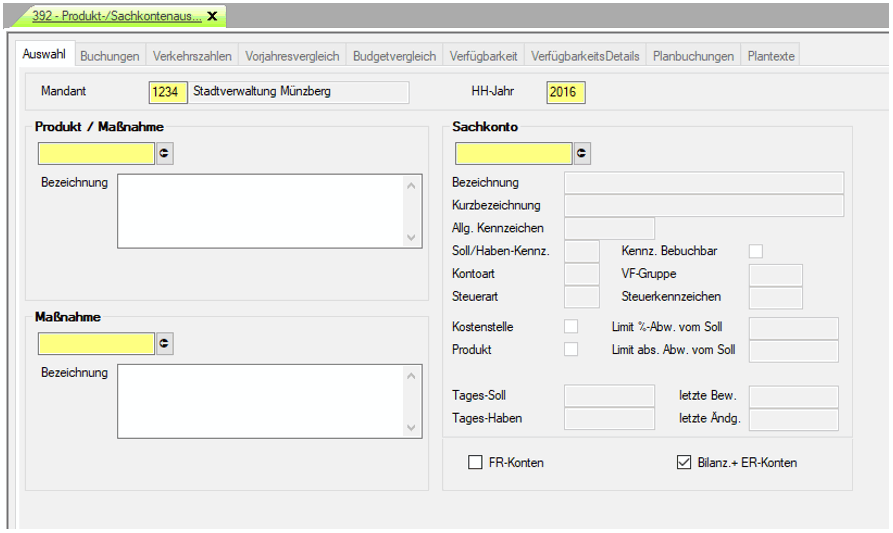The width and height of the screenshot is (893, 533).
Task: Toggle the Kostenstelle checkbox
Action: click(571, 327)
